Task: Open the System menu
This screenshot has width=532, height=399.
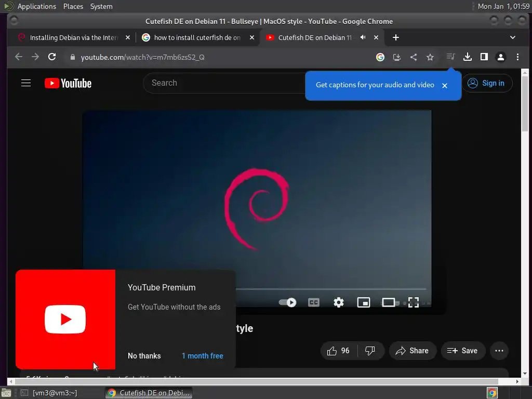Action: (101, 6)
